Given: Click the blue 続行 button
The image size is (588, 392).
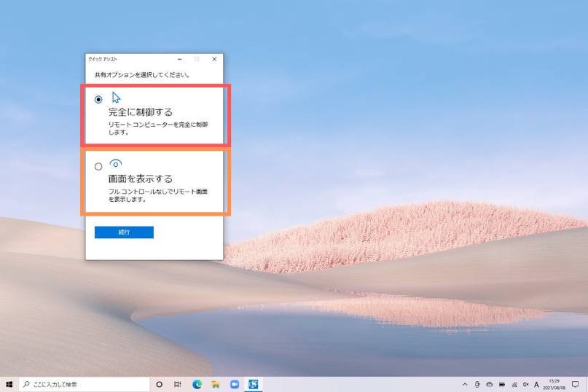Looking at the screenshot, I should coord(124,232).
